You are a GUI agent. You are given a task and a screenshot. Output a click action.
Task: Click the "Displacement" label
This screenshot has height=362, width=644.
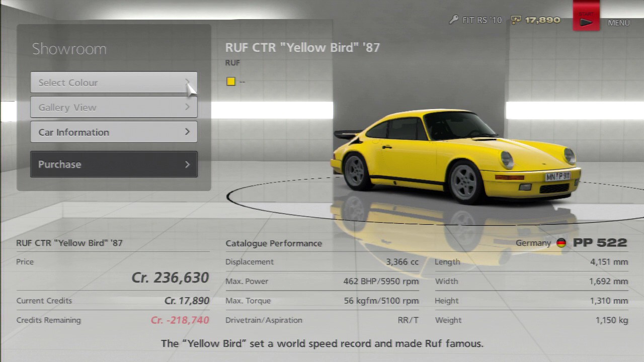point(250,262)
